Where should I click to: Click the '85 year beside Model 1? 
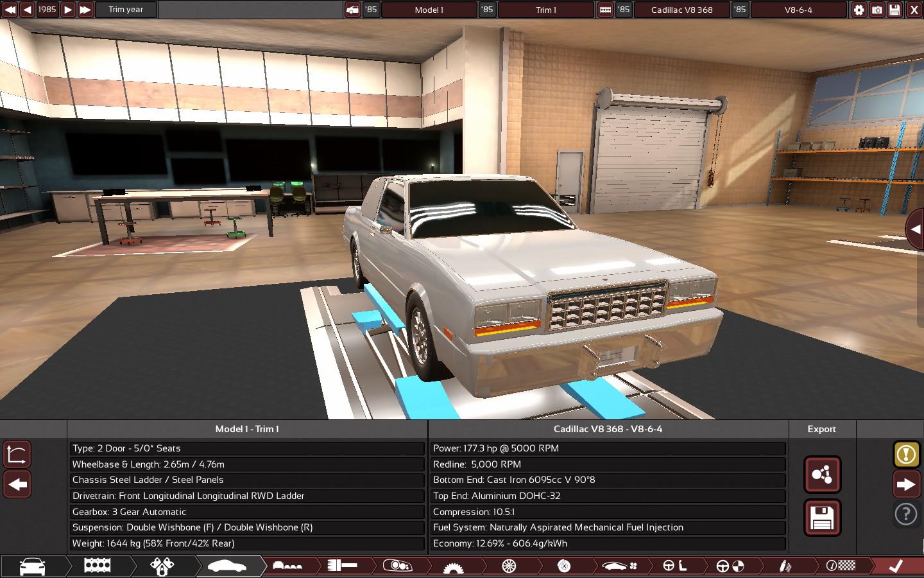pos(371,10)
